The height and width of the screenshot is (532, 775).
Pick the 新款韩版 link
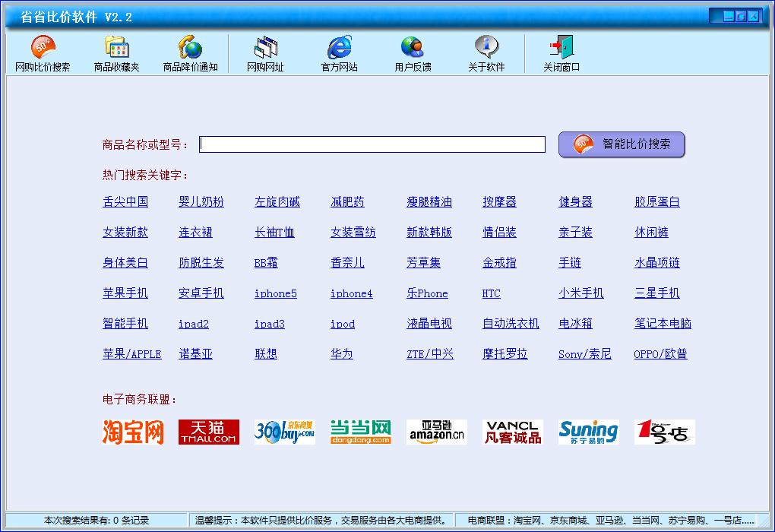click(x=429, y=233)
